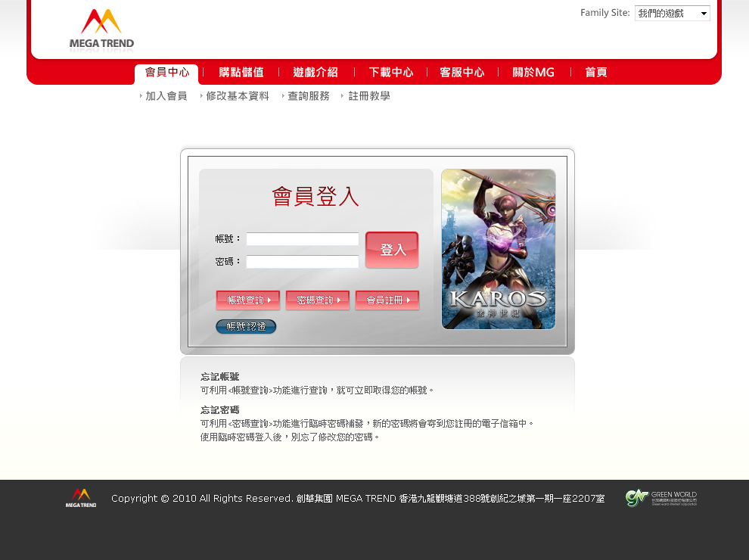749x560 pixels.
Task: Return to 首頁 via navigation
Action: click(x=596, y=72)
